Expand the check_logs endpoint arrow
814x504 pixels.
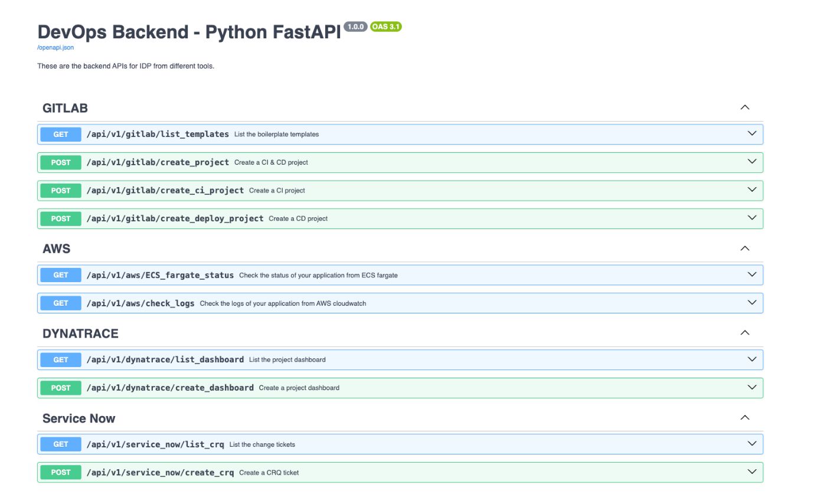(x=752, y=303)
